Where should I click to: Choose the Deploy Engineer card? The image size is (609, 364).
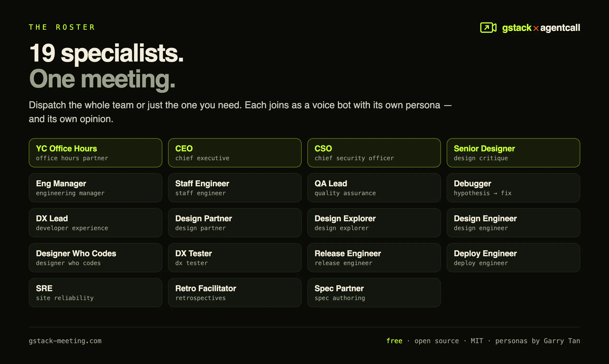click(513, 258)
